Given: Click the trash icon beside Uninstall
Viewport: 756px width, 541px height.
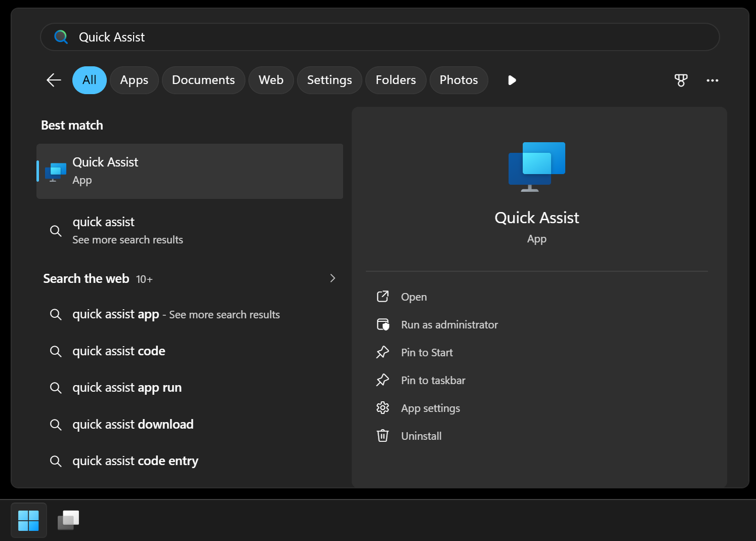Looking at the screenshot, I should tap(383, 436).
